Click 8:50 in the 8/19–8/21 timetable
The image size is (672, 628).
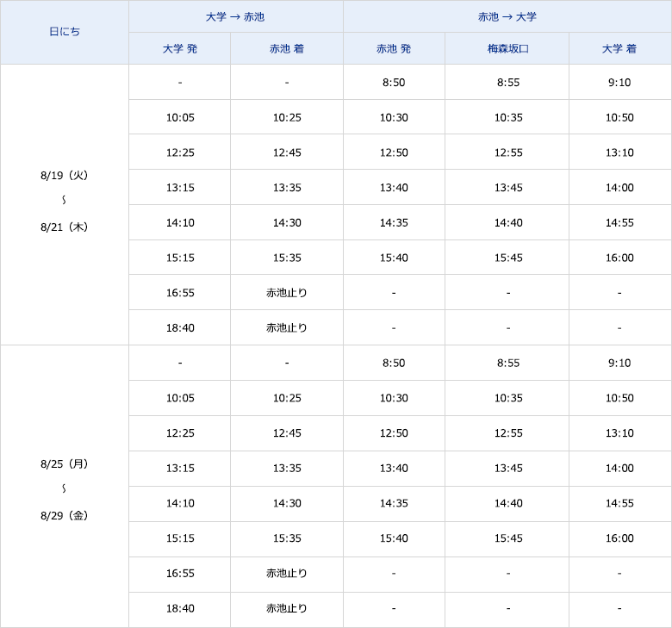394,83
